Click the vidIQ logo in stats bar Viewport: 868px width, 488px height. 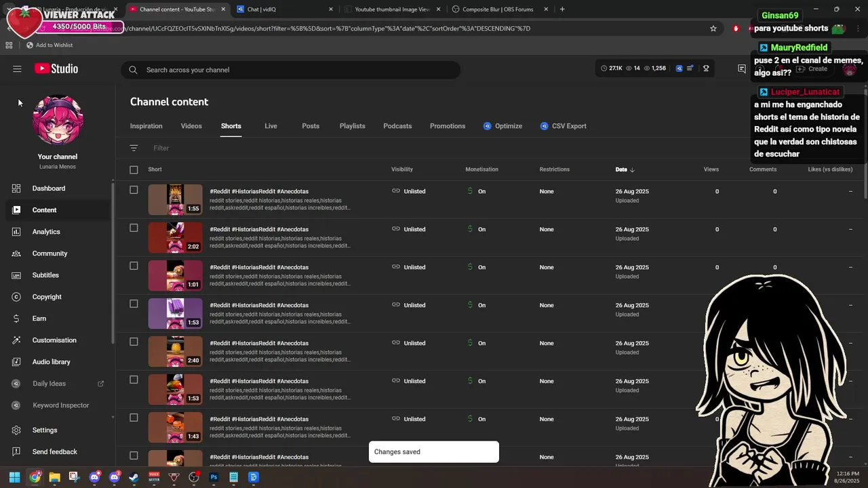679,68
